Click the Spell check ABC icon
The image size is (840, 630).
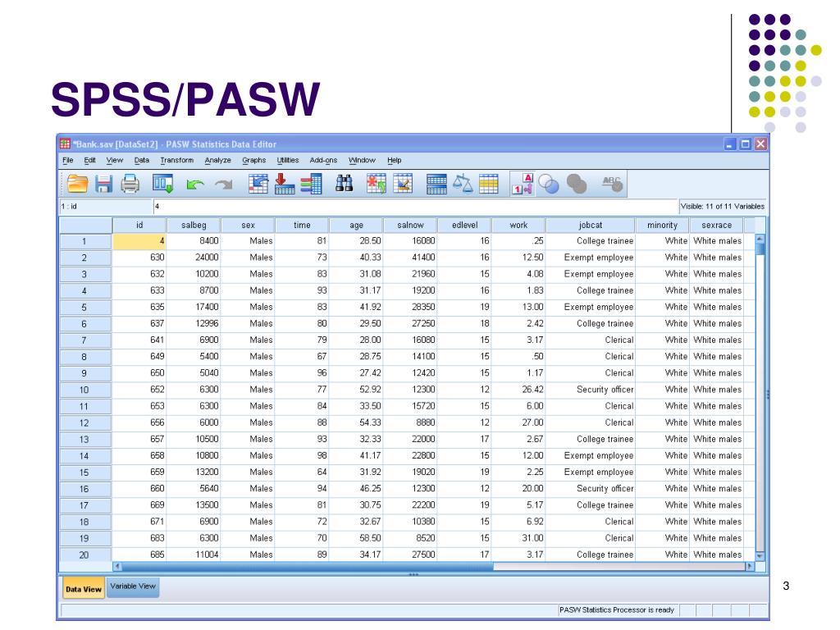pyautogui.click(x=612, y=184)
